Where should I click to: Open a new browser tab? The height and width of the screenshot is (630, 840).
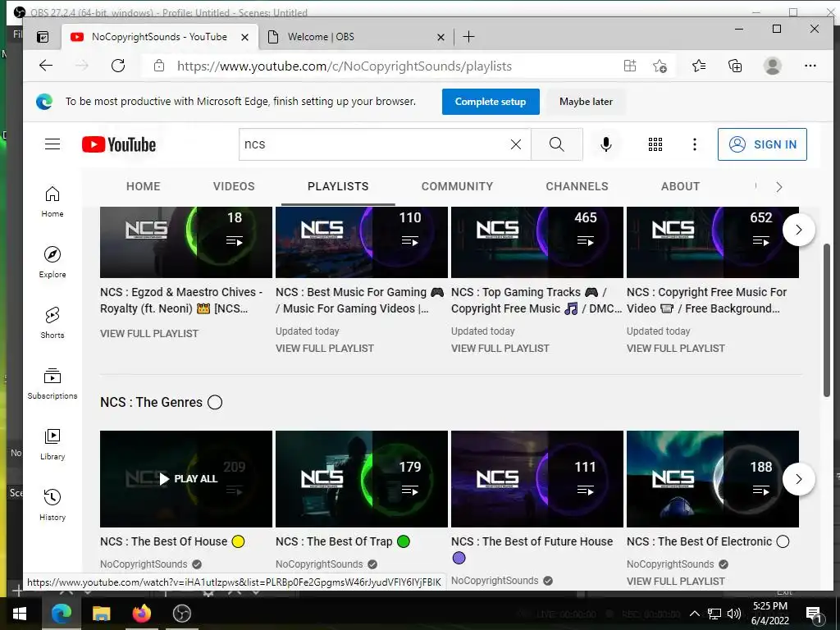tap(468, 36)
